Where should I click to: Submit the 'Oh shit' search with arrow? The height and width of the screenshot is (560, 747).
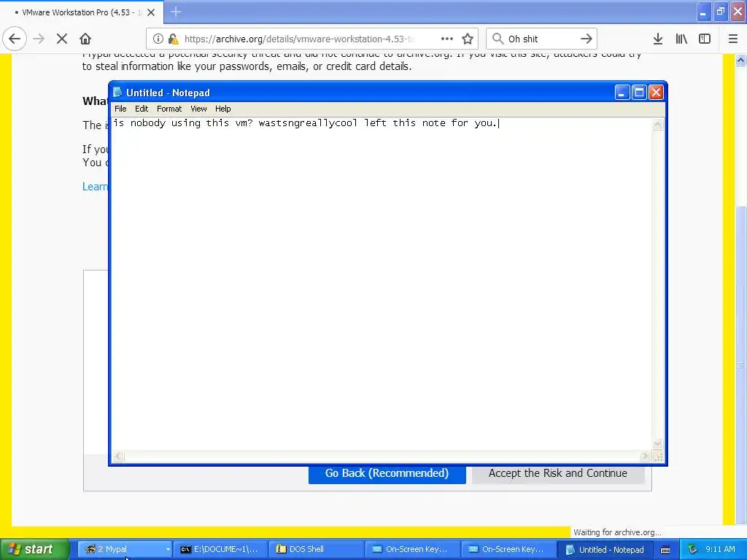587,39
